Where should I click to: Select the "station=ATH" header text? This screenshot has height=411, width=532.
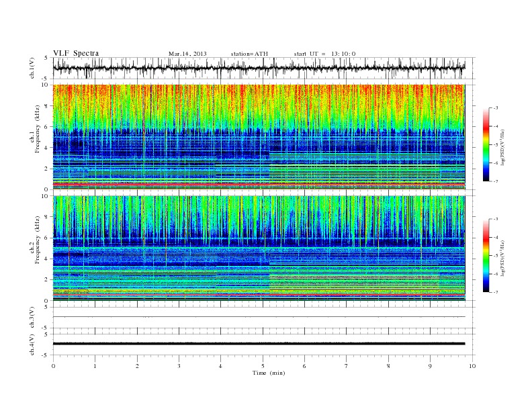(249, 54)
